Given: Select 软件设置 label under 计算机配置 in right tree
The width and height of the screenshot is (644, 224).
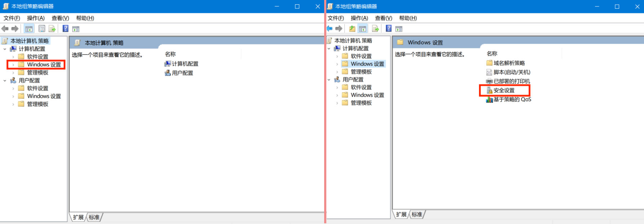Looking at the screenshot, I should 361,56.
